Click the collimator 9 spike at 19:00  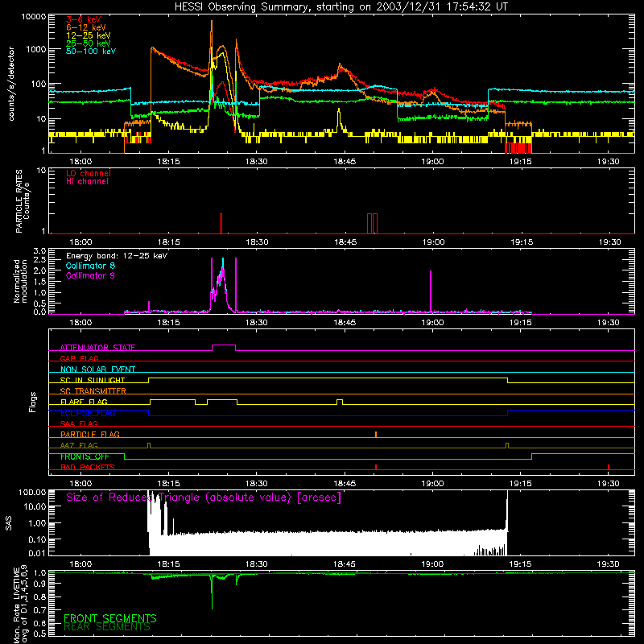[431, 291]
